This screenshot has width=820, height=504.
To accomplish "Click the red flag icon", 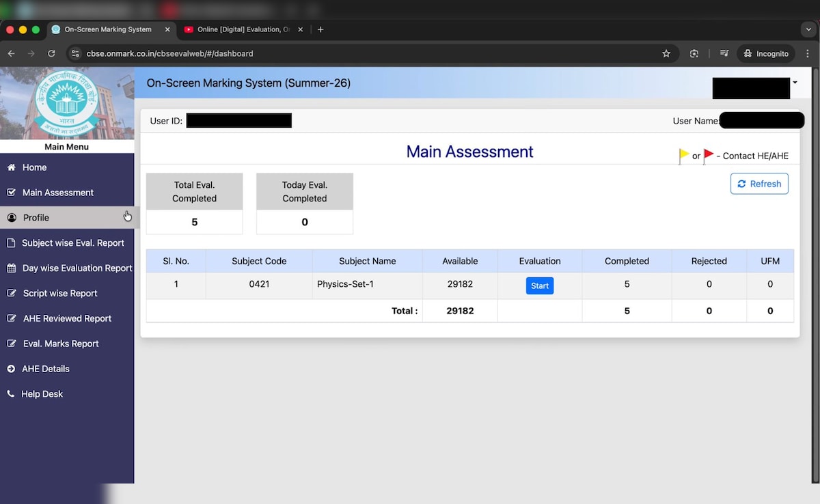I will coord(708,156).
